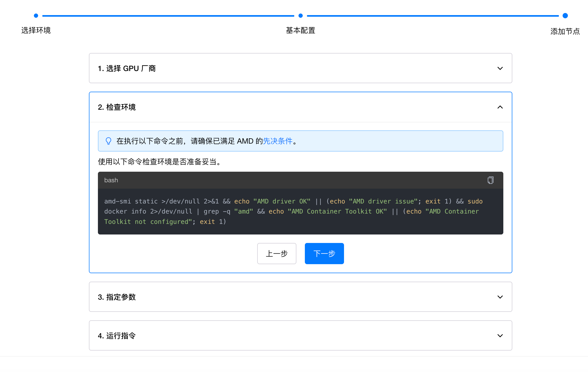Image resolution: width=588 pixels, height=372 pixels.
Task: Select the 基本配置 step label
Action: 301,30
